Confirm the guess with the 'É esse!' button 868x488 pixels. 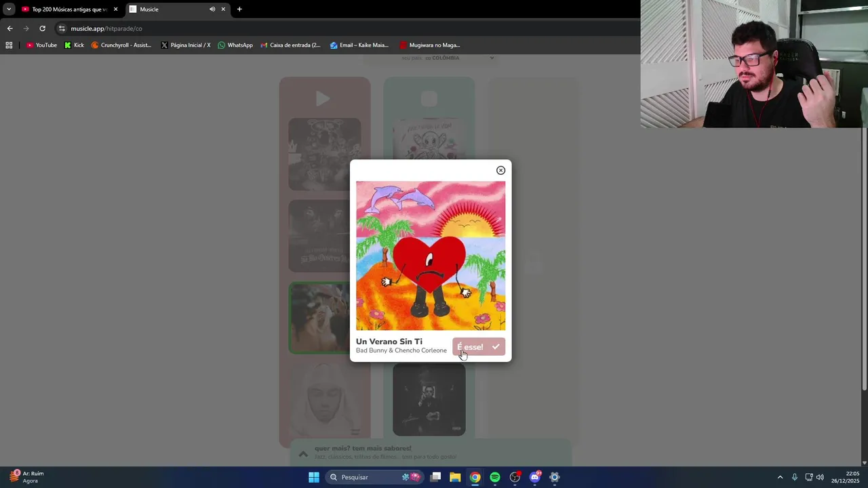pyautogui.click(x=479, y=346)
